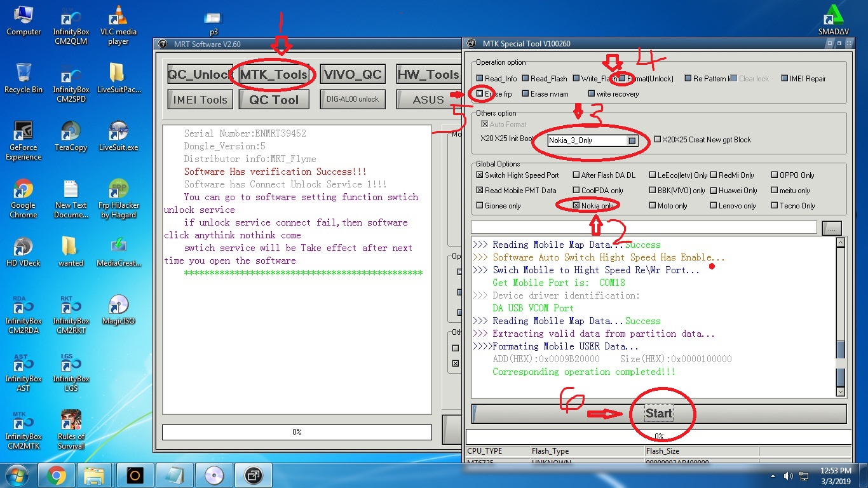
Task: Launch MagicISO shortcut
Action: pyautogui.click(x=118, y=309)
